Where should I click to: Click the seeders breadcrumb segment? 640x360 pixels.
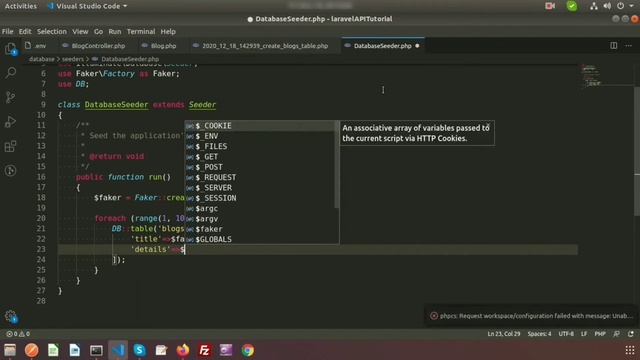[73, 59]
